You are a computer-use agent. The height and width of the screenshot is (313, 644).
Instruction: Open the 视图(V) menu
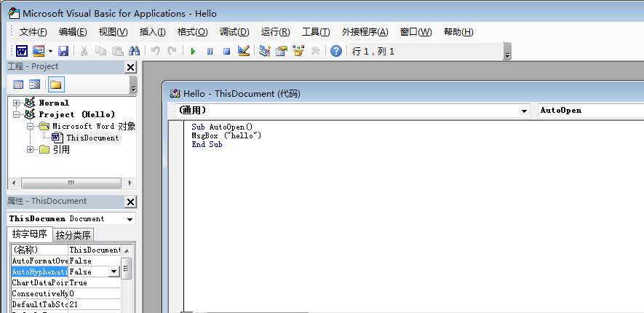pos(114,32)
